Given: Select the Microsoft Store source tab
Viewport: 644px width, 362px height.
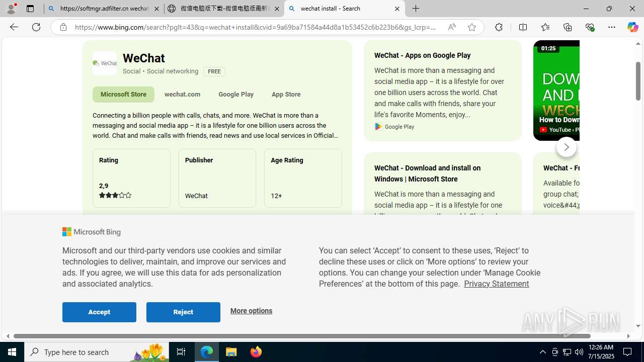Looking at the screenshot, I should 123,95.
